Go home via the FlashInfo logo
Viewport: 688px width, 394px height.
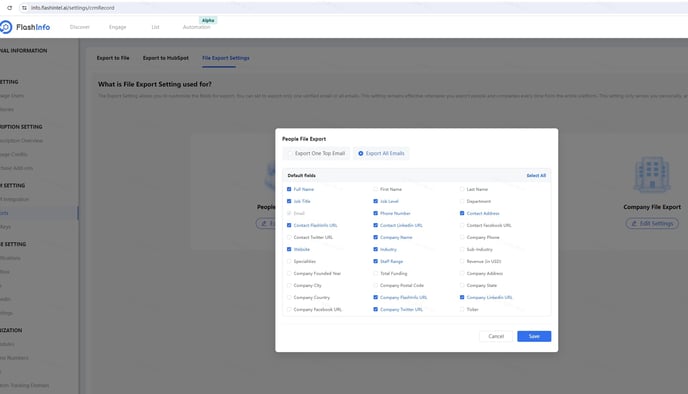pos(25,27)
